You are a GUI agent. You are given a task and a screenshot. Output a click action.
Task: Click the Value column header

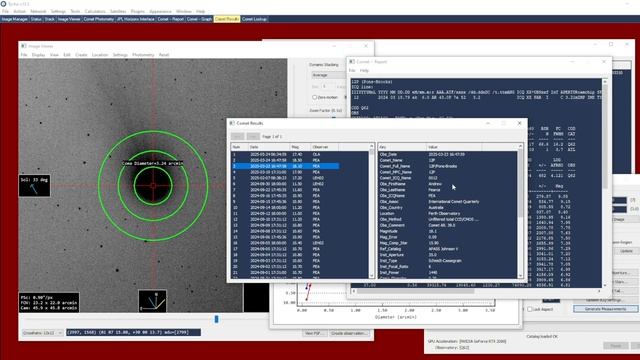[x=454, y=147]
